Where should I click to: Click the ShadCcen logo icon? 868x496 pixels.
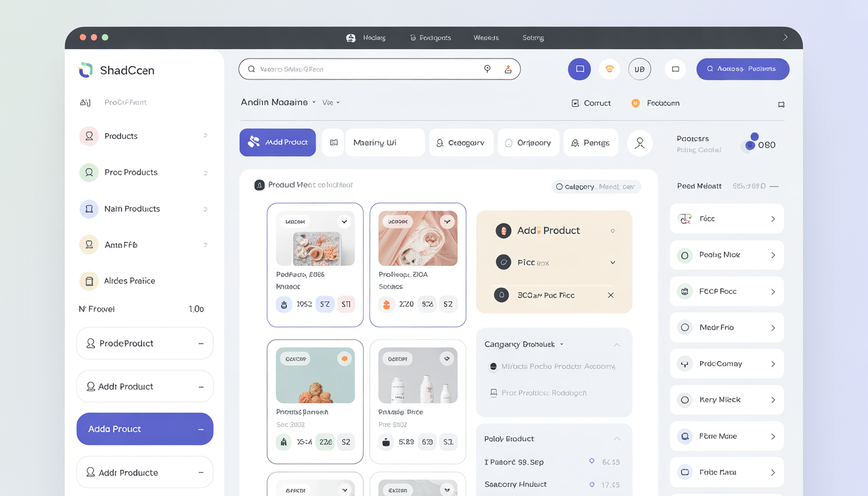(85, 70)
